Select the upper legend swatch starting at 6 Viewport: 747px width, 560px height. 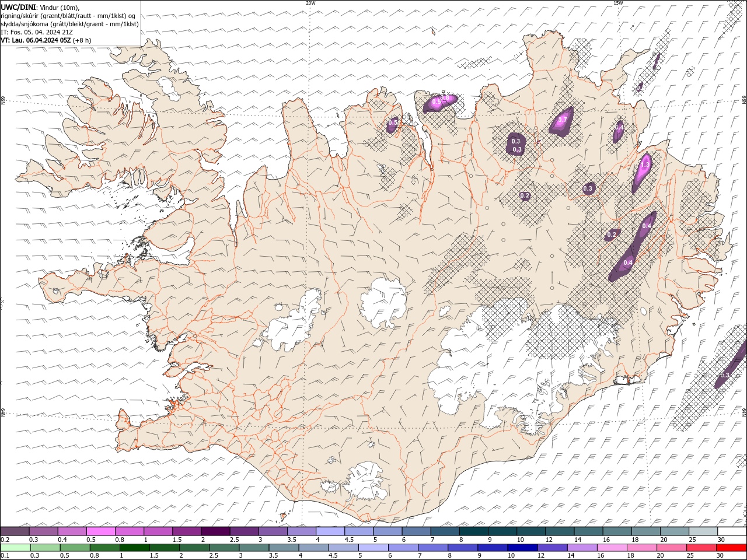[x=416, y=531]
